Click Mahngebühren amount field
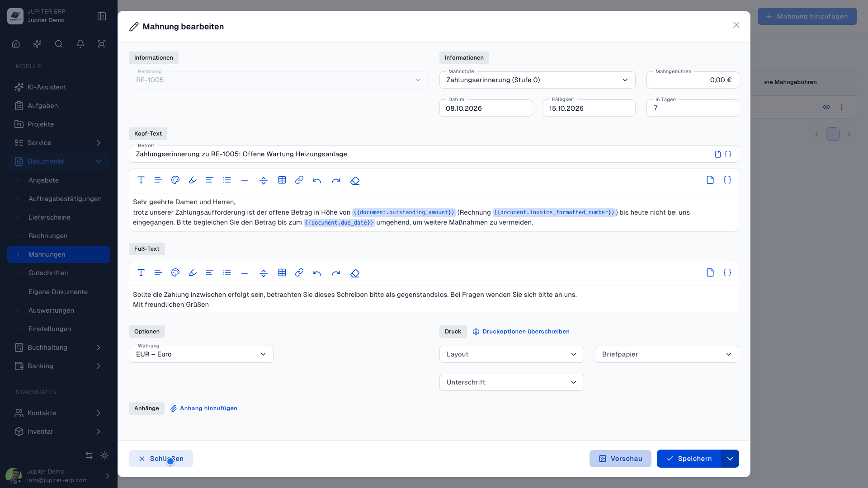The image size is (868, 488). coord(693,80)
